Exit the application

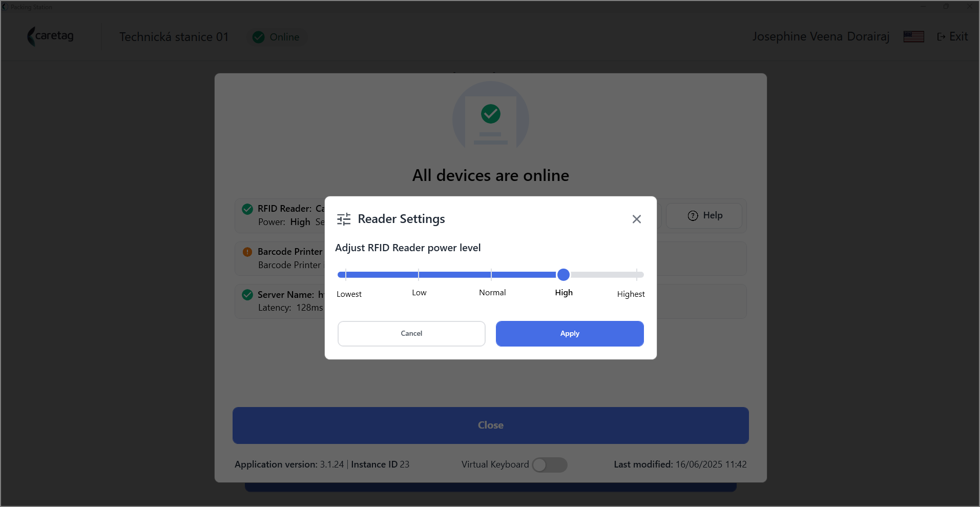pyautogui.click(x=952, y=37)
